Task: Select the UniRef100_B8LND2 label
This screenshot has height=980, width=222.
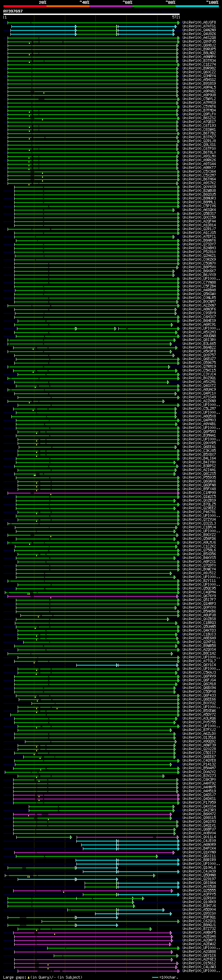Action: click(199, 53)
